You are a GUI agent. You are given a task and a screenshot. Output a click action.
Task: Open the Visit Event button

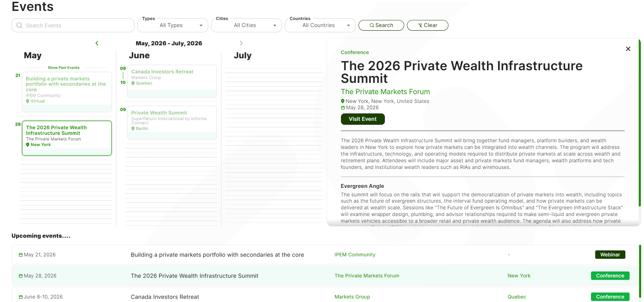363,119
